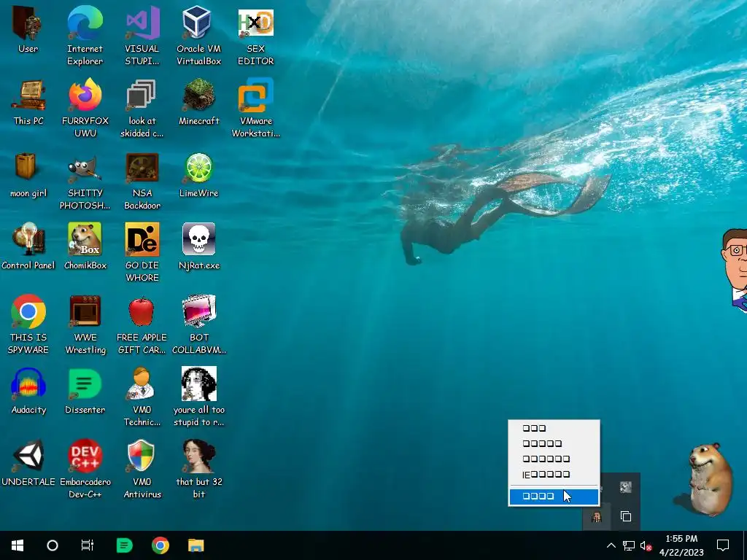Screen dimensions: 747x560
Task: Open the Audacity desktop shortcut
Action: click(x=28, y=391)
